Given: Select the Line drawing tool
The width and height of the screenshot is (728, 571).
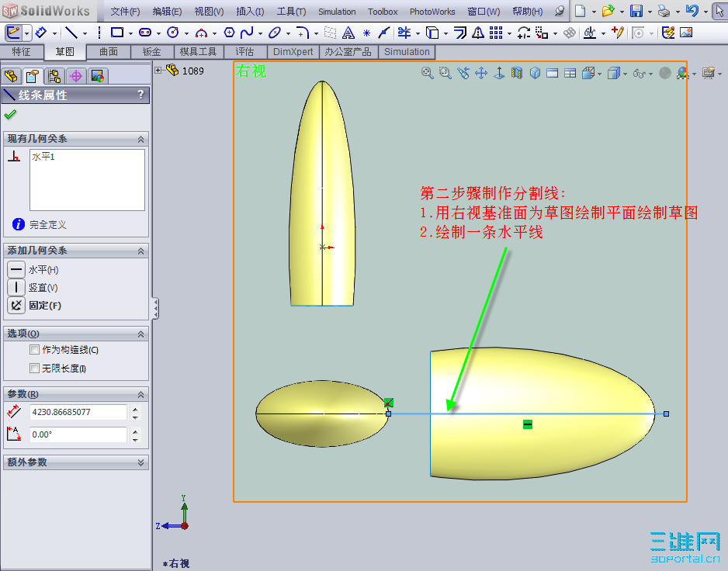Looking at the screenshot, I should 71,33.
